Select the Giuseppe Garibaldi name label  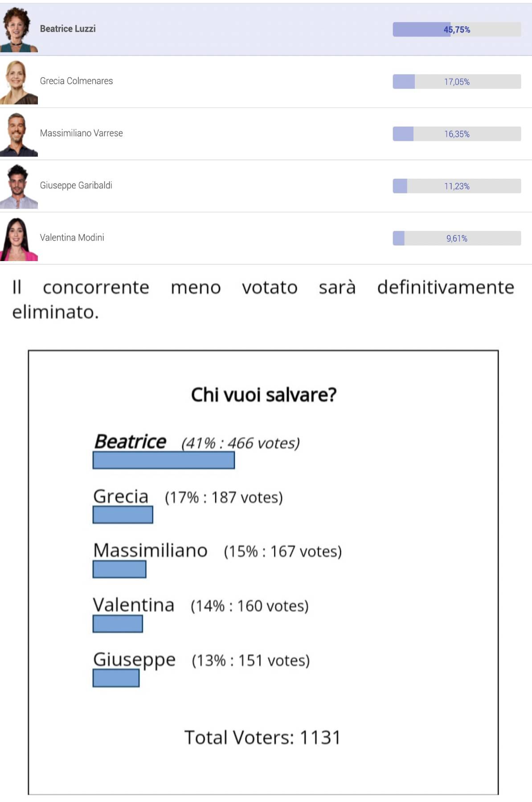tap(76, 185)
